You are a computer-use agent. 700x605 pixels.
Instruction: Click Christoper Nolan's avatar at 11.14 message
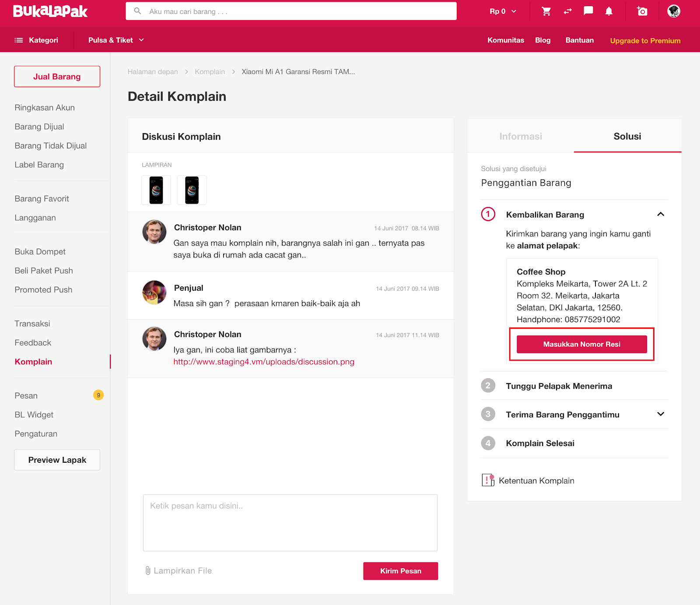tap(154, 339)
